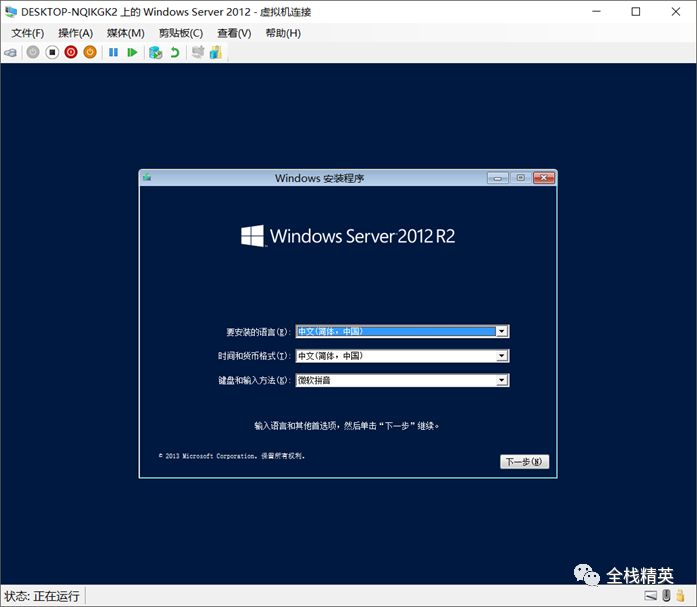Viewport: 697px width, 607px height.
Task: Click the Share/USB resources toolbar icon
Action: [x=216, y=52]
